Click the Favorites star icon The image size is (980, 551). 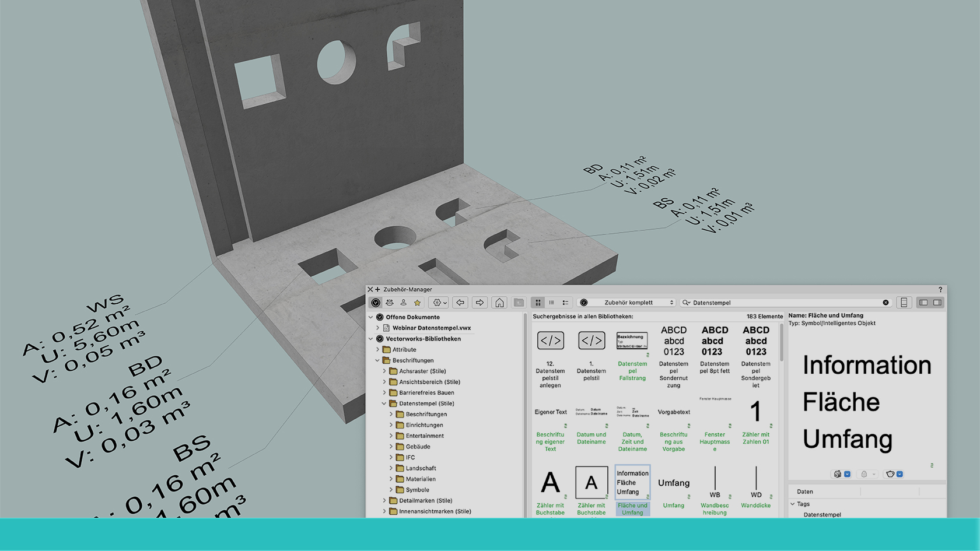coord(417,303)
